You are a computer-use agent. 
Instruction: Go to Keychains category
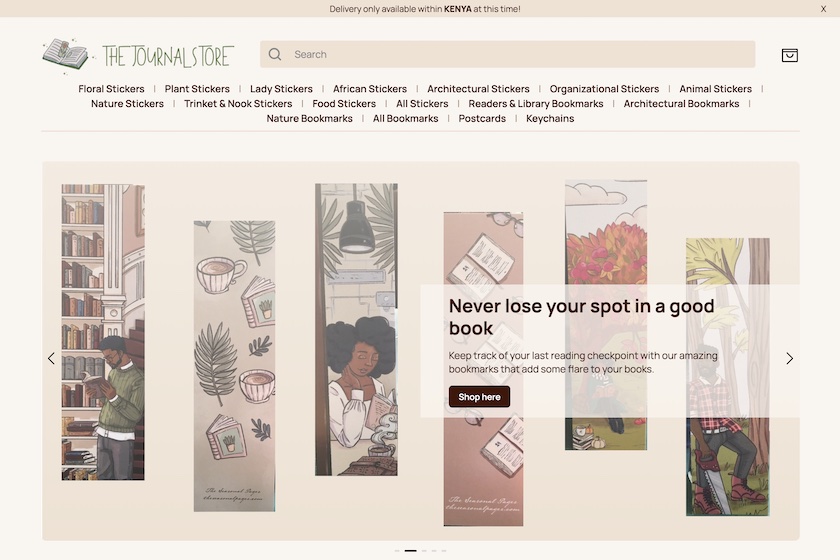550,118
